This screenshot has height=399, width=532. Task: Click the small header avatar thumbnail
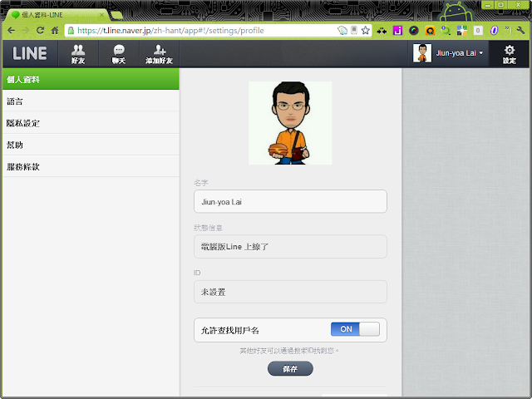tap(421, 53)
